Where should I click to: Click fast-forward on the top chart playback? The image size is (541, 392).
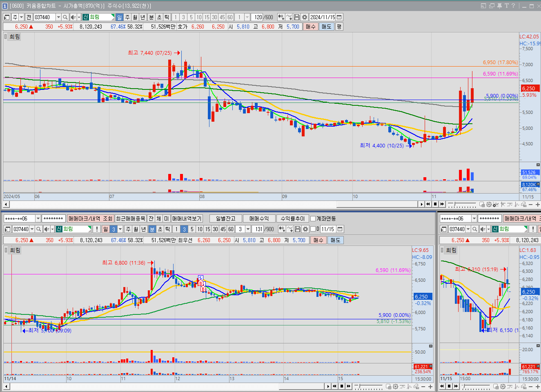[x=442, y=204]
